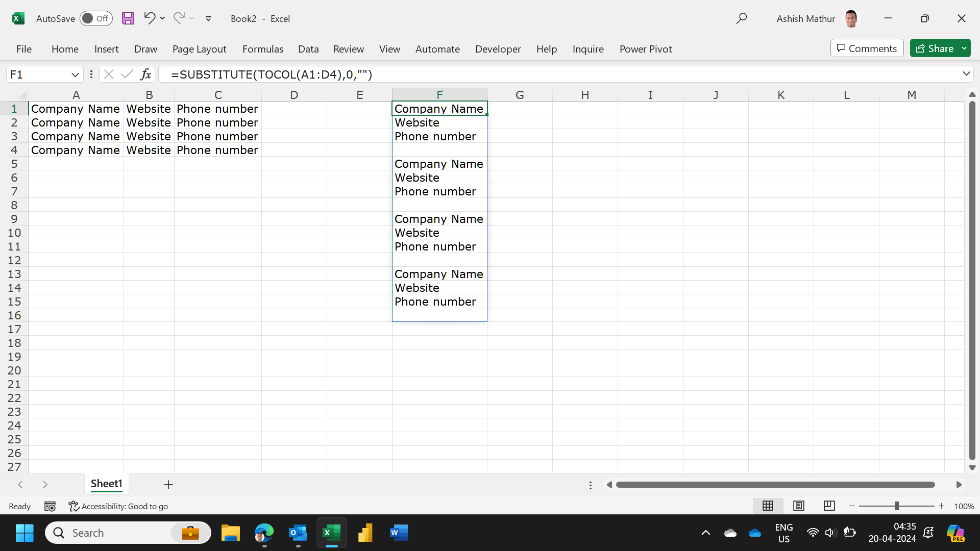Click the macro recording status bar icon
Image resolution: width=980 pixels, height=551 pixels.
coord(50,506)
